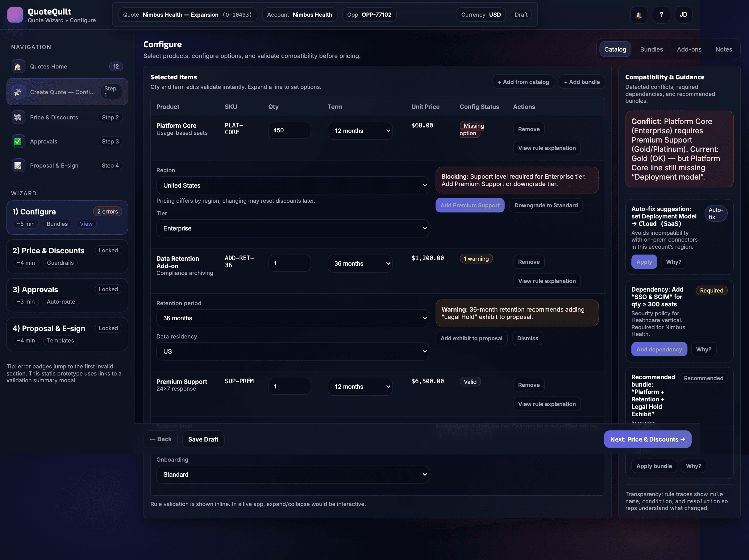
Task: Open JD user avatar menu
Action: click(x=683, y=15)
